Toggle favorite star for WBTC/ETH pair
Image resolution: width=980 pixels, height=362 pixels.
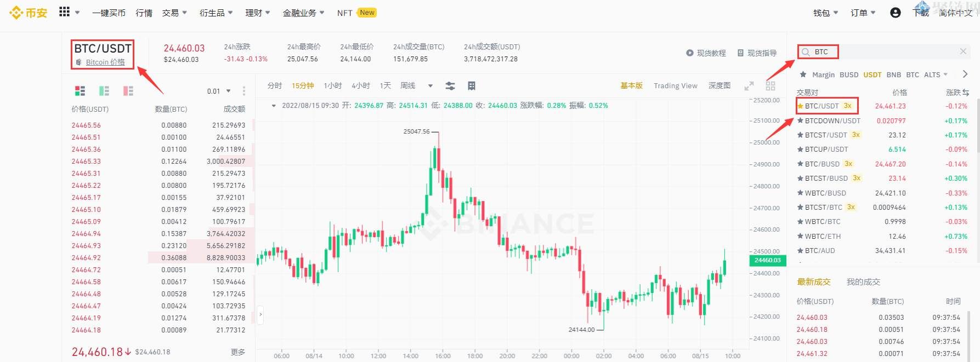(x=801, y=237)
